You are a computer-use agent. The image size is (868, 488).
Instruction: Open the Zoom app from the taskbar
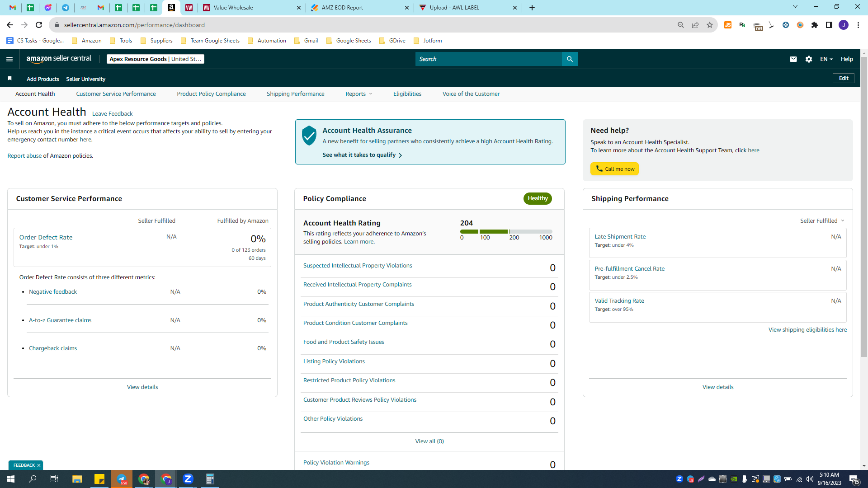click(x=188, y=479)
